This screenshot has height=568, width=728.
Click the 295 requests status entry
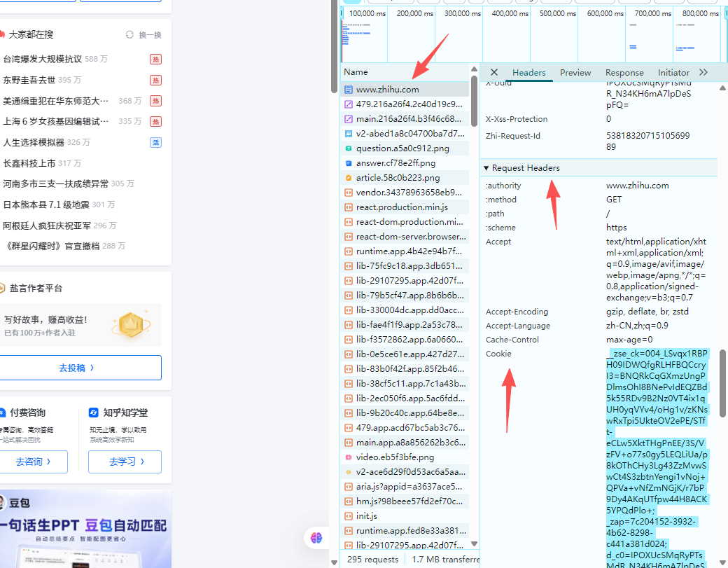(x=372, y=559)
